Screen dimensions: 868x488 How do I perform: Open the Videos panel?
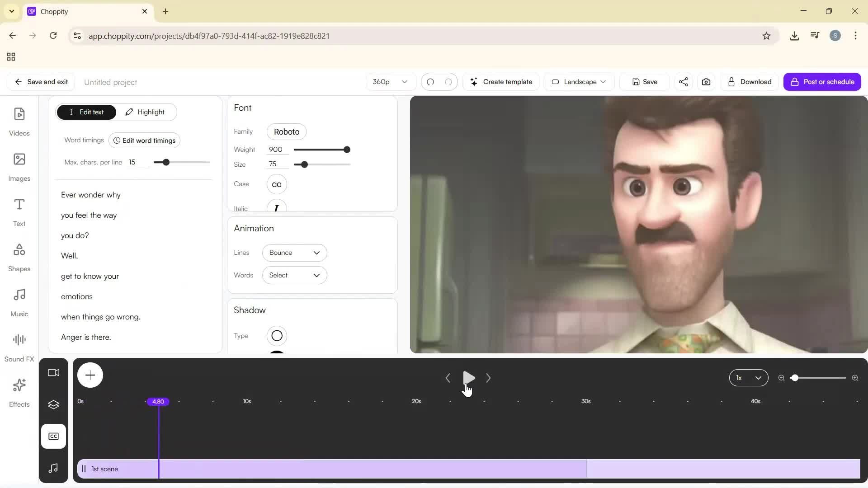19,122
